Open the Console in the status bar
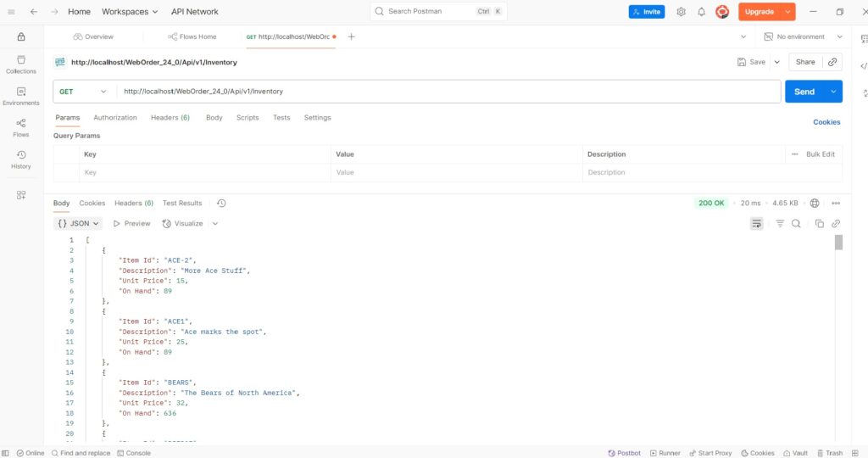Screen dimensions: 868x458 tap(133, 453)
